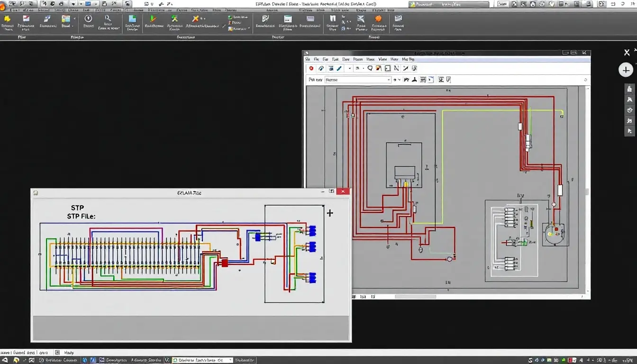Click the monitor screen icon in the ribbon
Viewport: 637px width, 364px height.
[x=310, y=19]
